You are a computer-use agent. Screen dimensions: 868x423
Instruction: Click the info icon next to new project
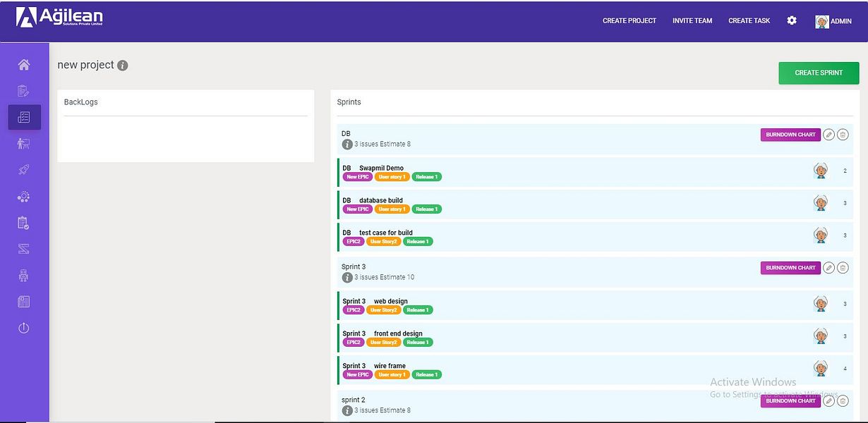pyautogui.click(x=123, y=66)
